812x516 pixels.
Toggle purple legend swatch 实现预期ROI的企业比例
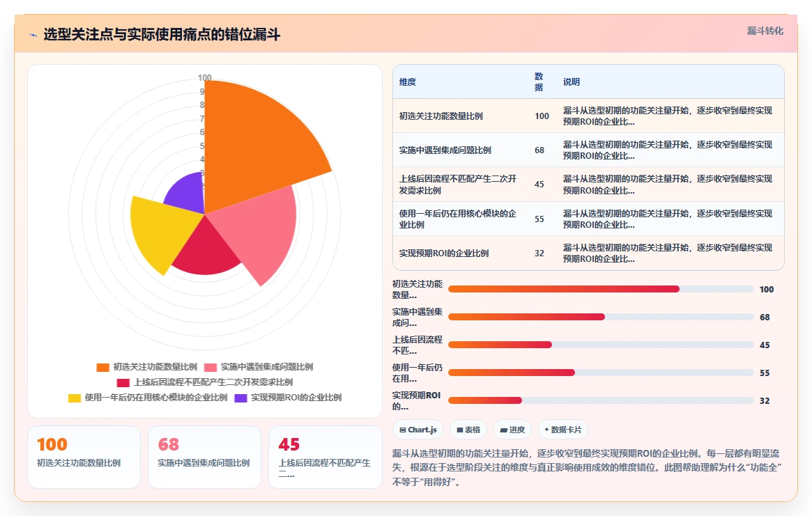click(240, 398)
